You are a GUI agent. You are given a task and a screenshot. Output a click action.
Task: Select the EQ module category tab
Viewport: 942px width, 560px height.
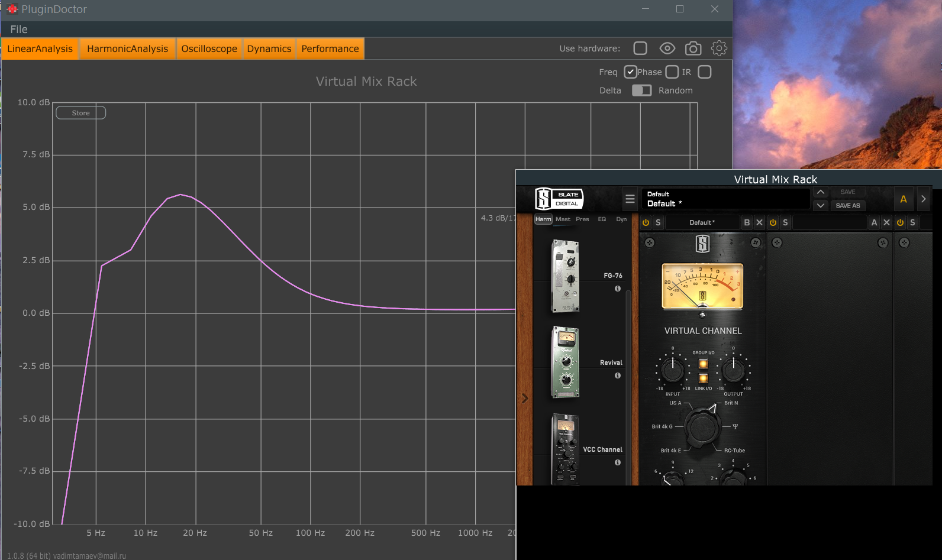point(602,219)
